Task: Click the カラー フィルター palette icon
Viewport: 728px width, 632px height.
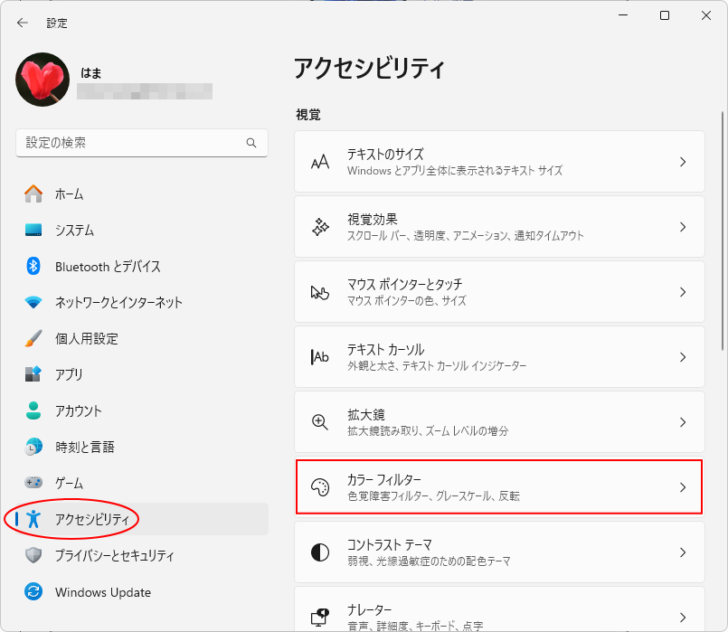Action: point(320,487)
